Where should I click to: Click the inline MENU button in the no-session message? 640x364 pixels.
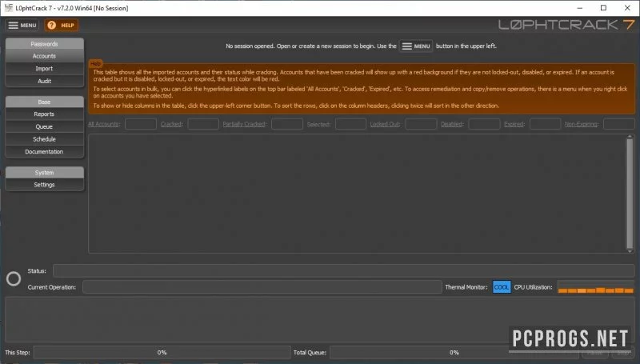416,46
